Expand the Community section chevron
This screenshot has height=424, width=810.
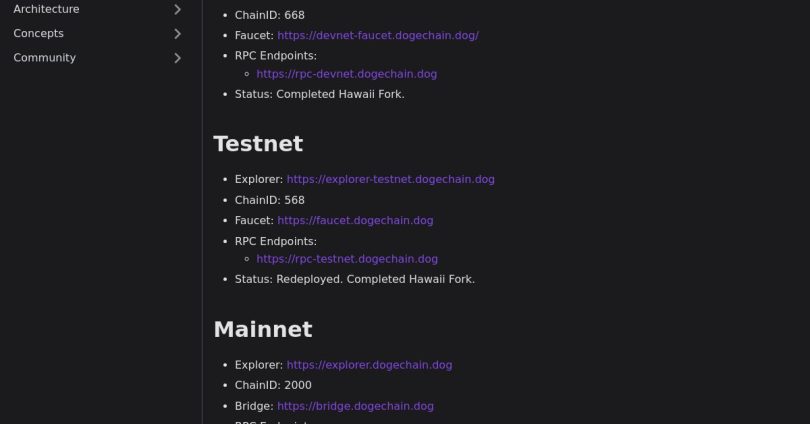point(177,58)
